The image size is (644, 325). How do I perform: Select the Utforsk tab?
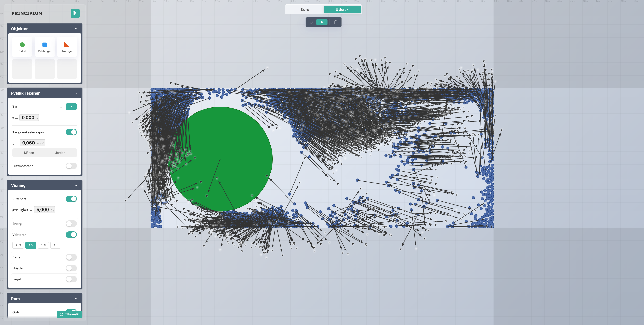pyautogui.click(x=342, y=10)
